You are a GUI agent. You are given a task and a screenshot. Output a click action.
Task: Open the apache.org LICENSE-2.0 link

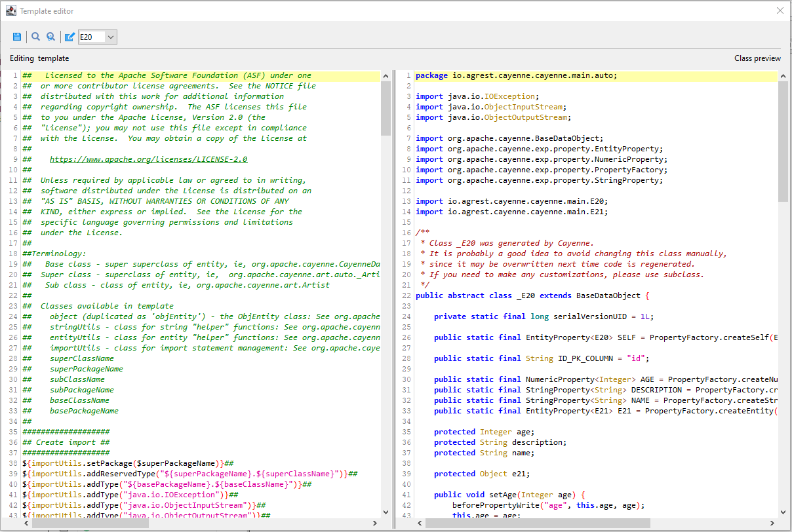coord(148,159)
